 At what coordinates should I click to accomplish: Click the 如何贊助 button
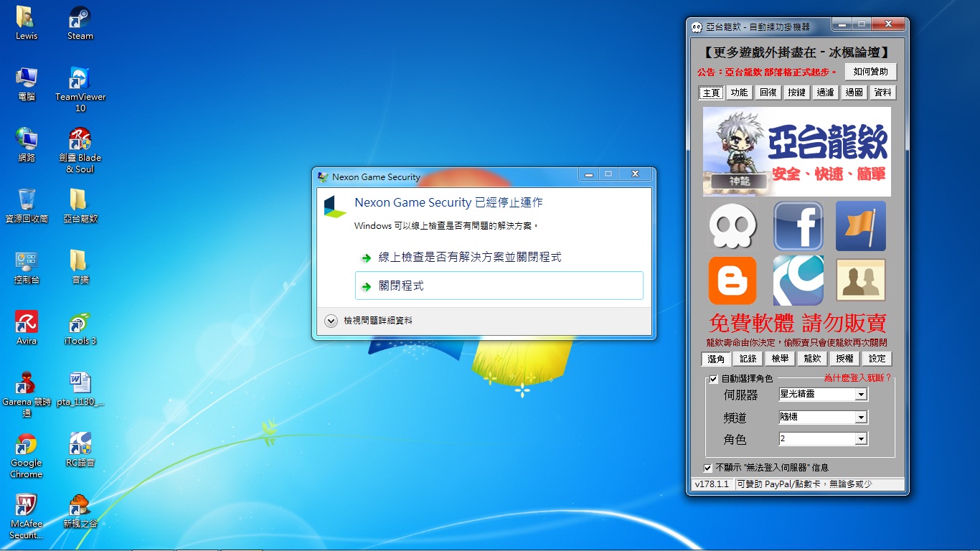click(871, 72)
